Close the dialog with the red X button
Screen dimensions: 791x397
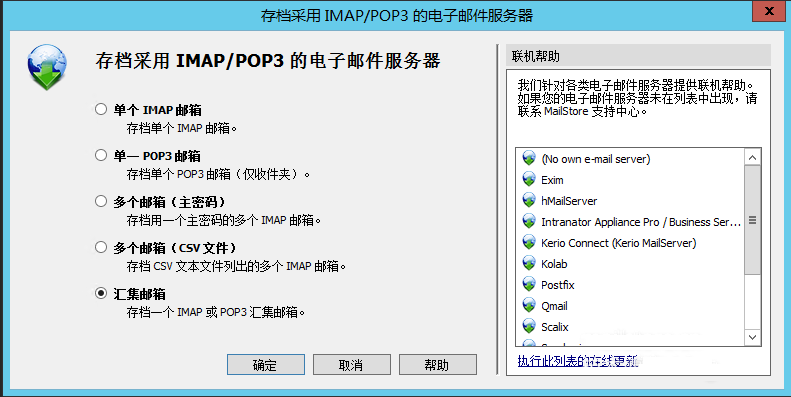[x=768, y=11]
